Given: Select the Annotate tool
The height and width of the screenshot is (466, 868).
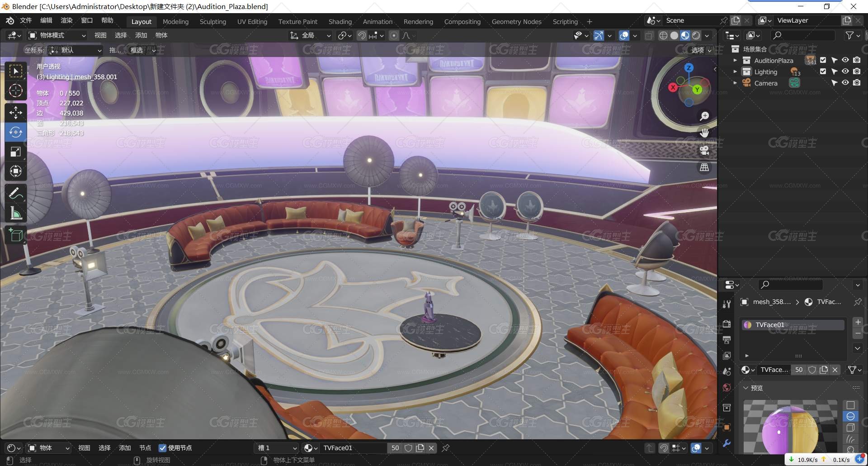Looking at the screenshot, I should point(16,194).
